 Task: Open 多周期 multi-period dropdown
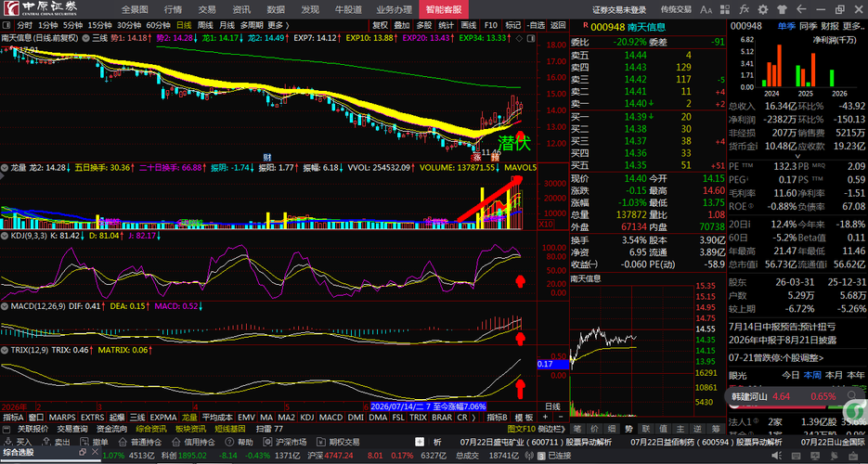252,25
